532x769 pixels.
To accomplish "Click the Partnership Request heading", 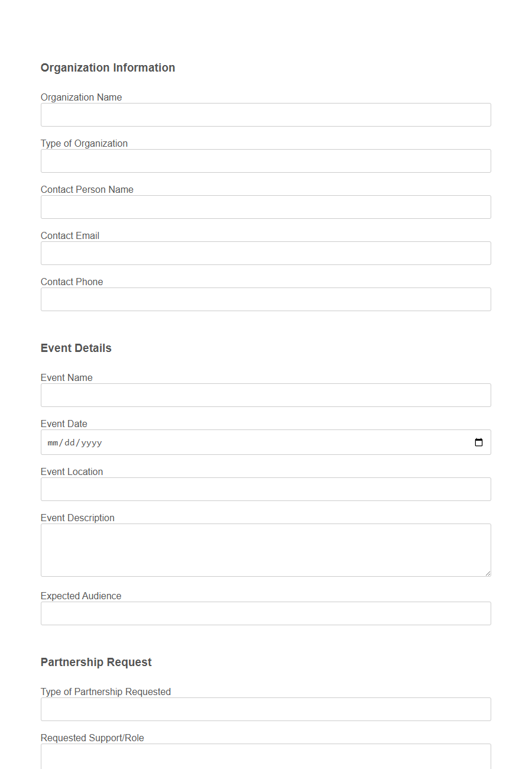I will click(96, 662).
